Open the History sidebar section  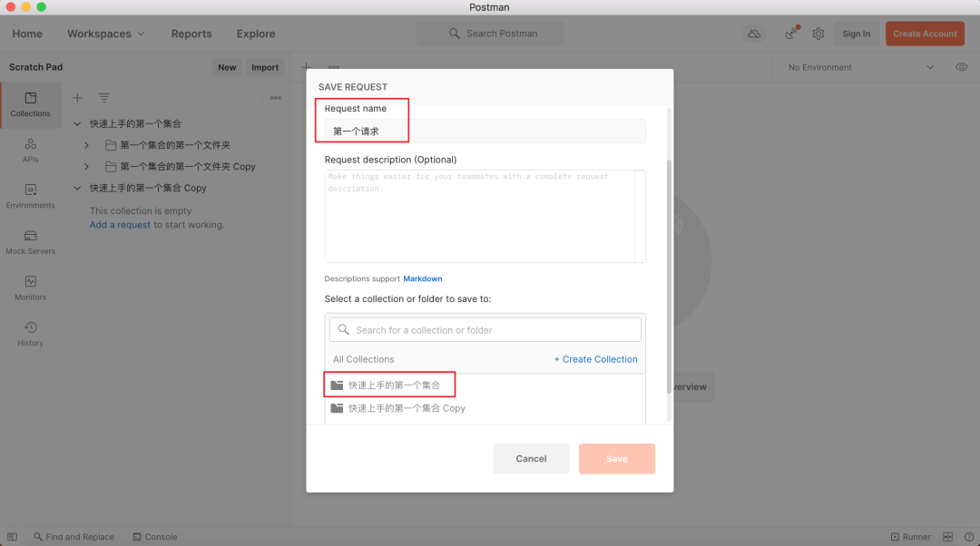click(30, 335)
